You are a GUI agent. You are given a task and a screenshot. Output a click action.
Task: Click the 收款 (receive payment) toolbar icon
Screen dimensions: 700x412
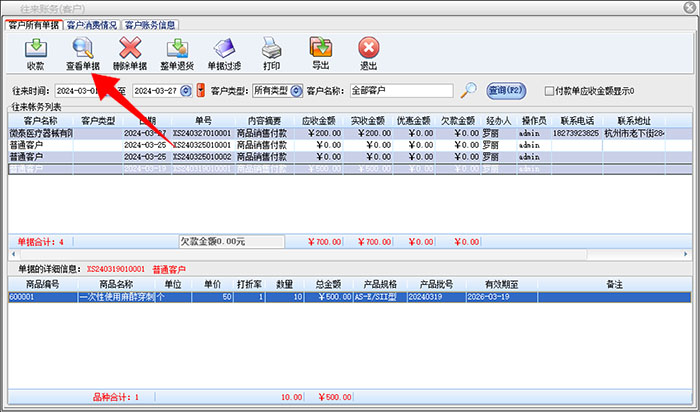click(35, 52)
